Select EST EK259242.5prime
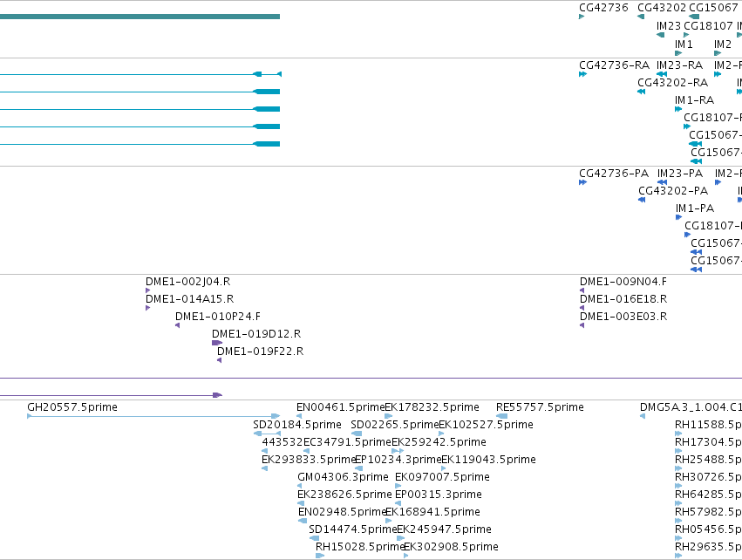 [x=439, y=442]
